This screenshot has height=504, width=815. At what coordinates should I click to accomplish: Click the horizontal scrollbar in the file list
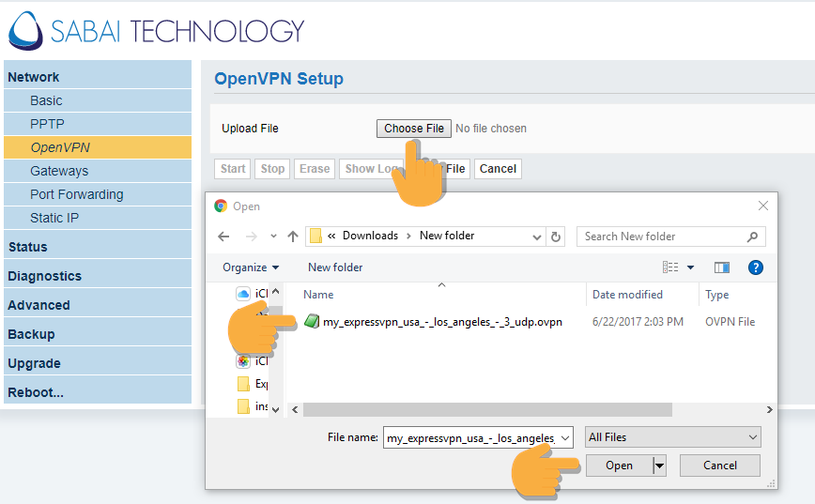click(x=487, y=410)
